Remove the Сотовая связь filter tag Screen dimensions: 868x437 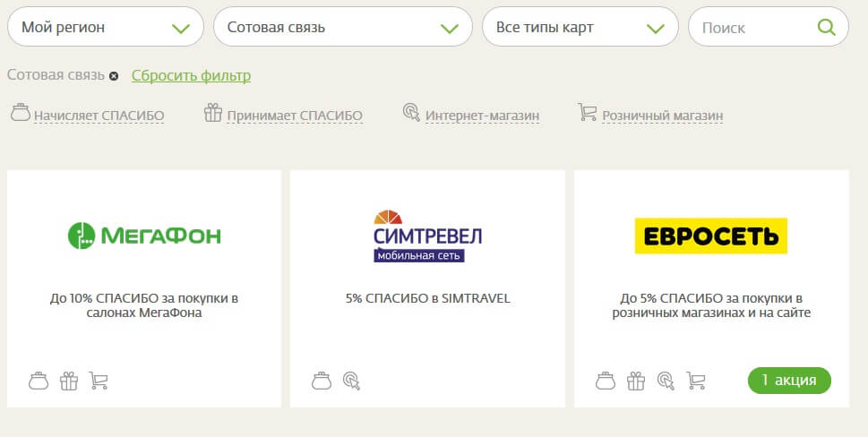114,76
